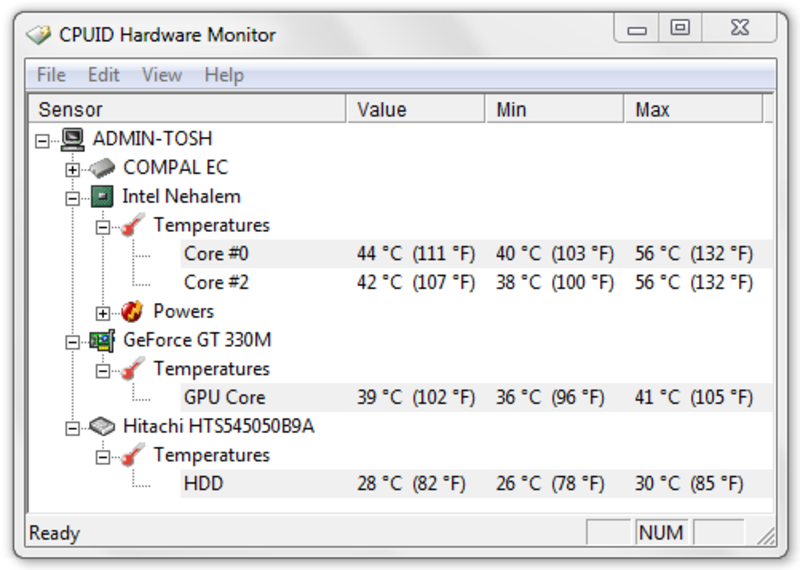Select the Hitachi HTS545050B9A label

(x=218, y=426)
